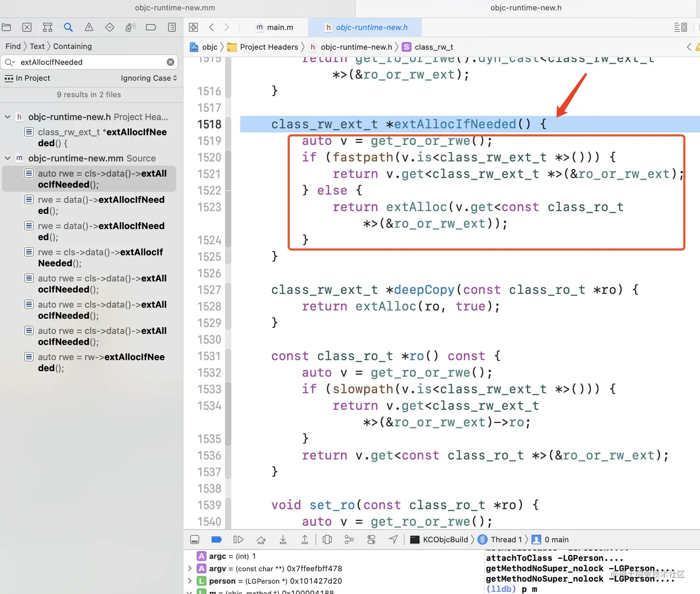The width and height of the screenshot is (700, 594).
Task: Open the Breakpoint navigator icon
Action: point(151,27)
